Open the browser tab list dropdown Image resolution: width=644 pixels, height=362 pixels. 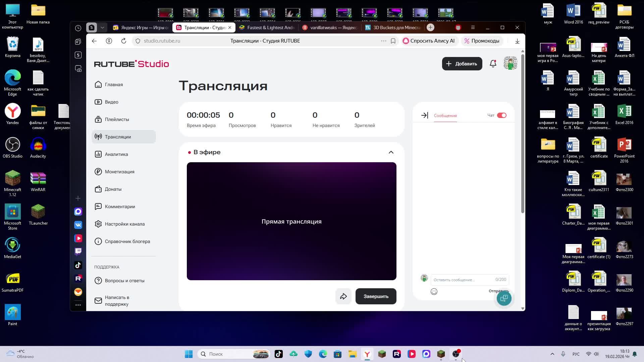click(102, 27)
